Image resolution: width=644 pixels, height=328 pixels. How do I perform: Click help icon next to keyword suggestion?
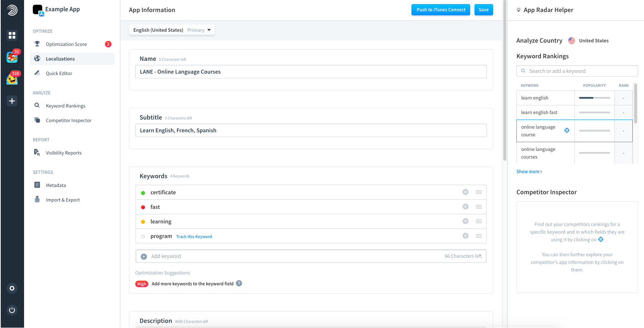(x=239, y=284)
